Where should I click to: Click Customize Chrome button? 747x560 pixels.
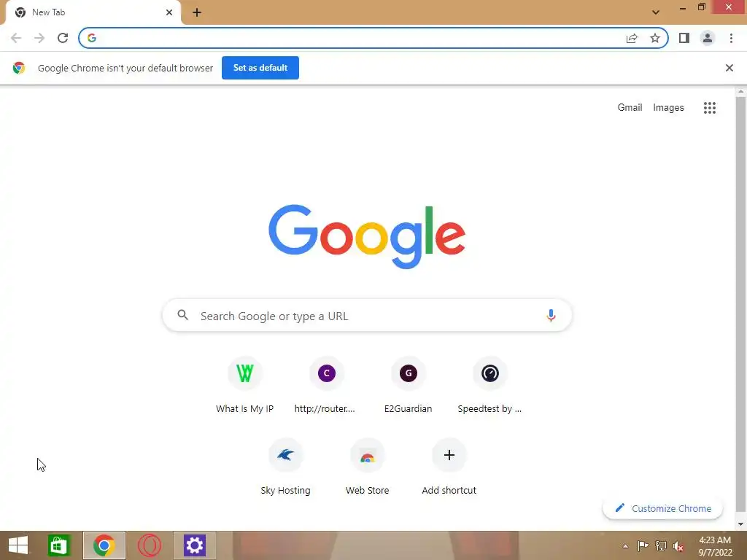click(x=662, y=508)
